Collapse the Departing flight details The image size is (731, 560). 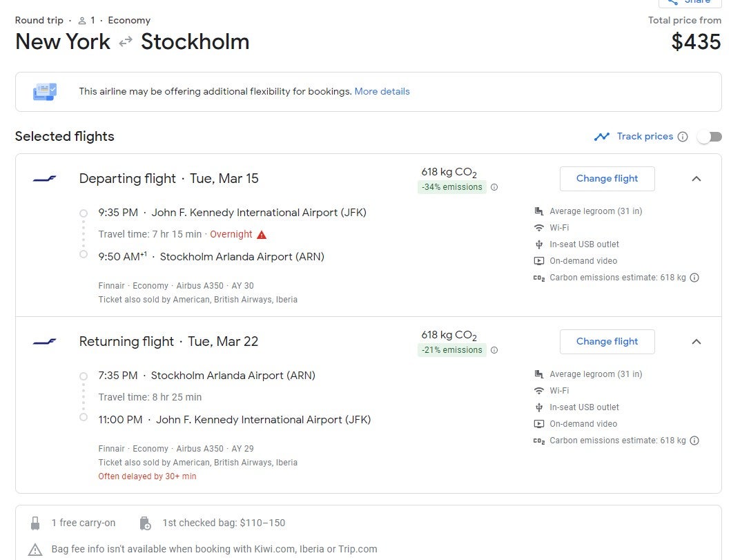tap(696, 179)
